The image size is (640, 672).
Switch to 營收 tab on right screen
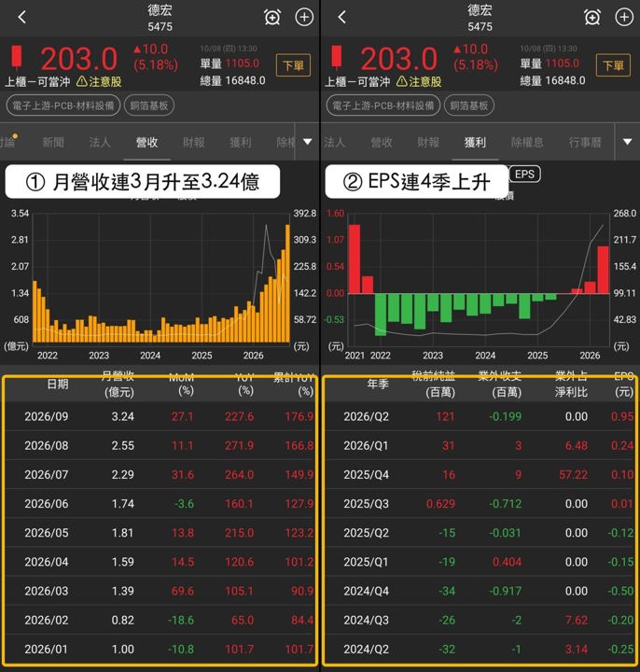(x=382, y=142)
